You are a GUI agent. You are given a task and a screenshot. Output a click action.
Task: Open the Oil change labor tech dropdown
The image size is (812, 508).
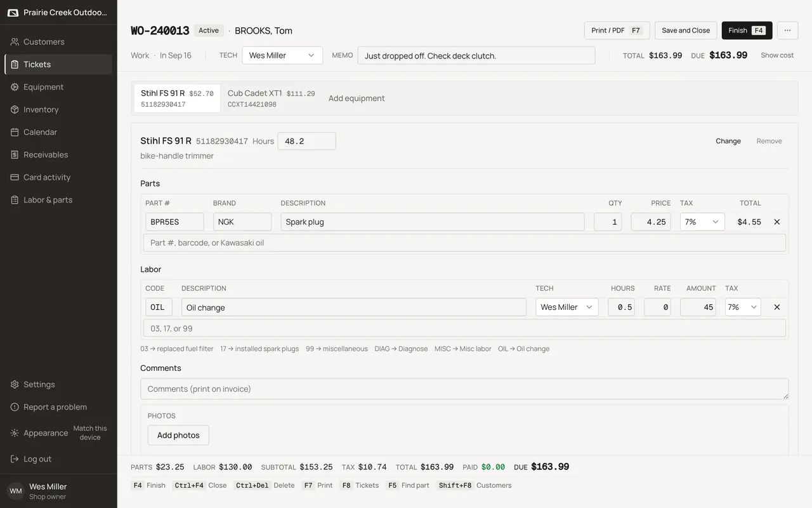(x=567, y=307)
